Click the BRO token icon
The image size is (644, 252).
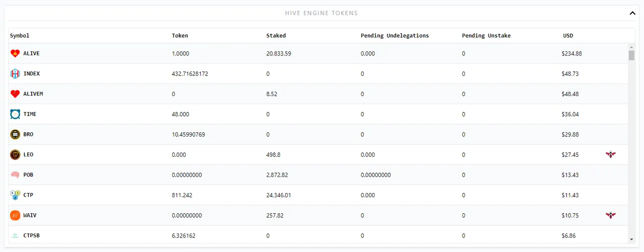tap(15, 134)
